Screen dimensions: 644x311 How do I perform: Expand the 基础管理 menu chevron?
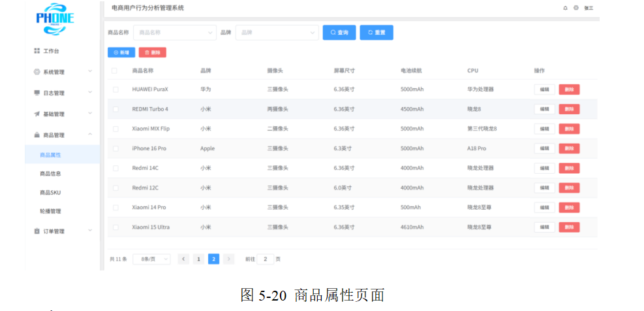click(90, 113)
